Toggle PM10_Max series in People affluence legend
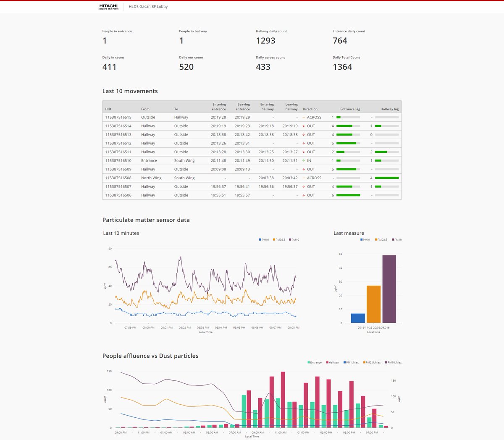The height and width of the screenshot is (440, 504). tap(393, 362)
